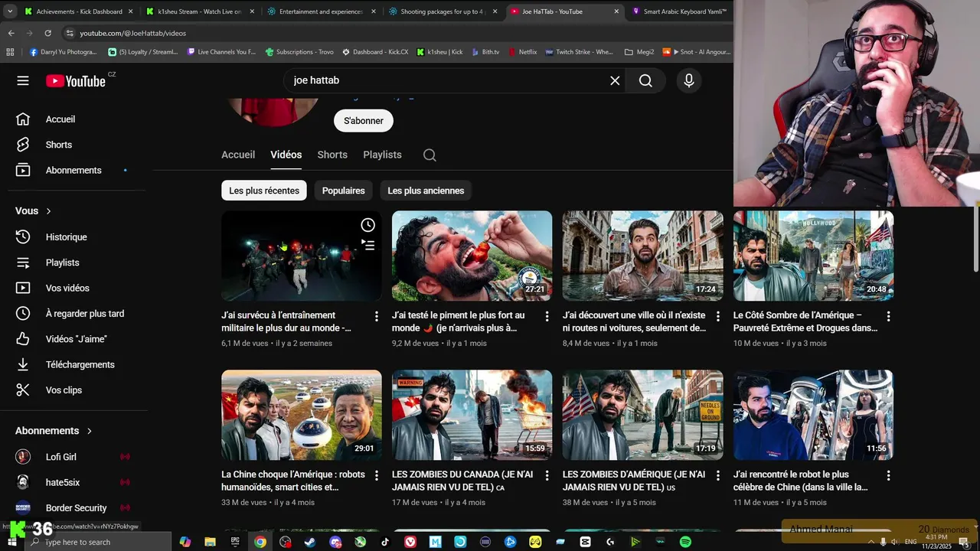Click Watch later clock on first video

368,225
